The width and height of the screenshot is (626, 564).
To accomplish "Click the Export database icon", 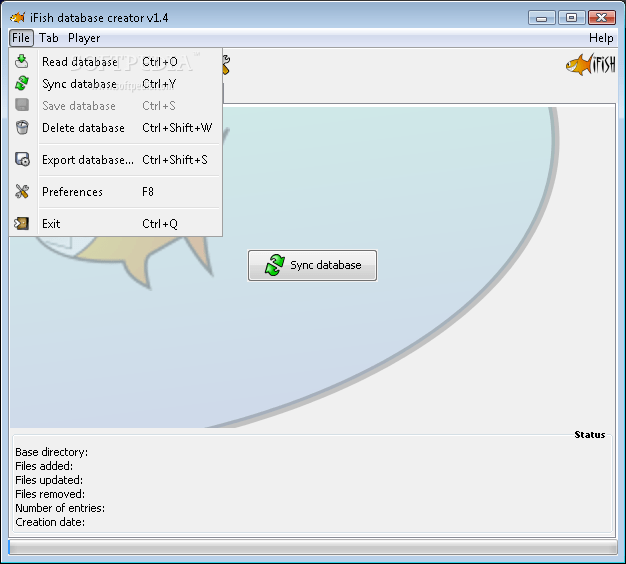I will coord(22,159).
